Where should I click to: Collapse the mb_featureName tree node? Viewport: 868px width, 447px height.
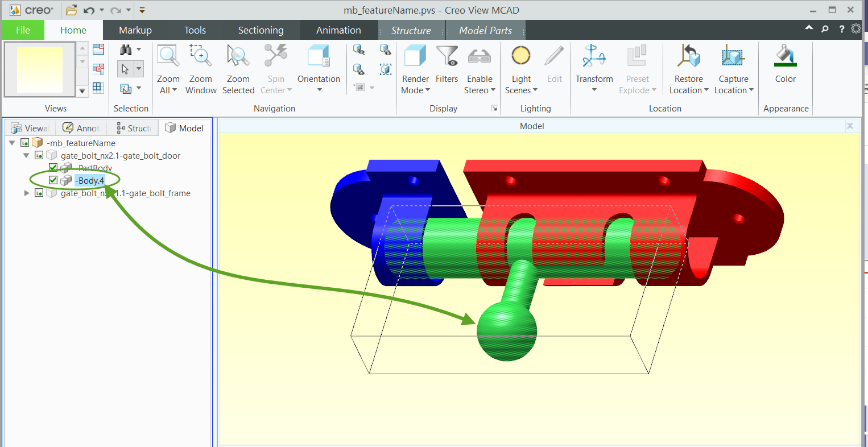[x=12, y=143]
